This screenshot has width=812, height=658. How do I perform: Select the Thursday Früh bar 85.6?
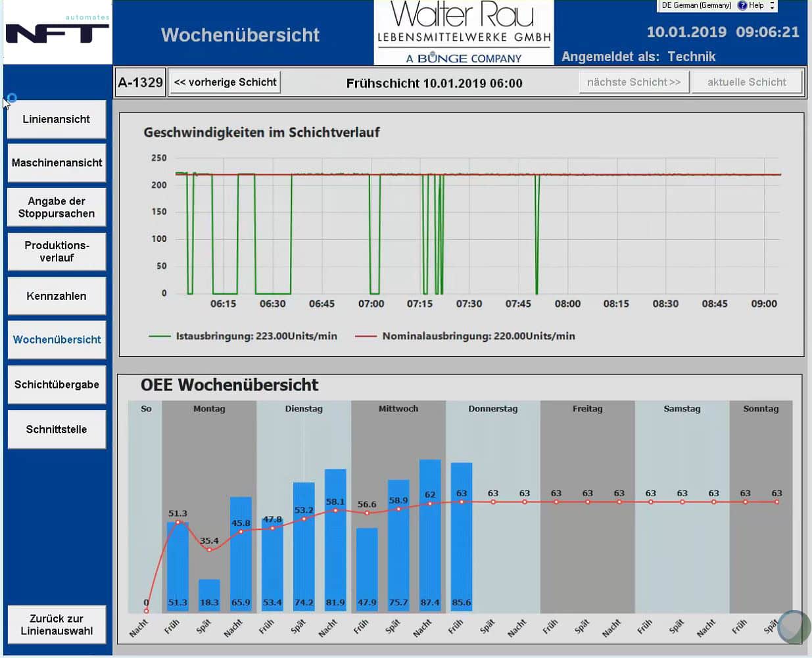tap(462, 537)
